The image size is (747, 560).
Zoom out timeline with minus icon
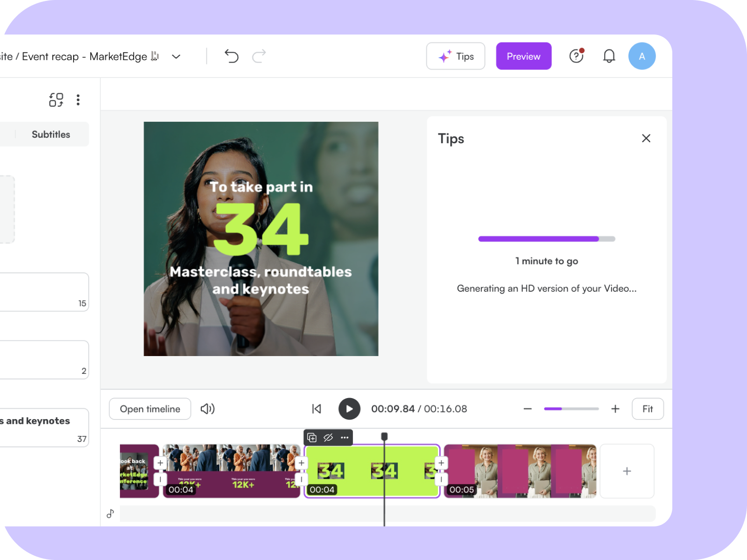(528, 409)
